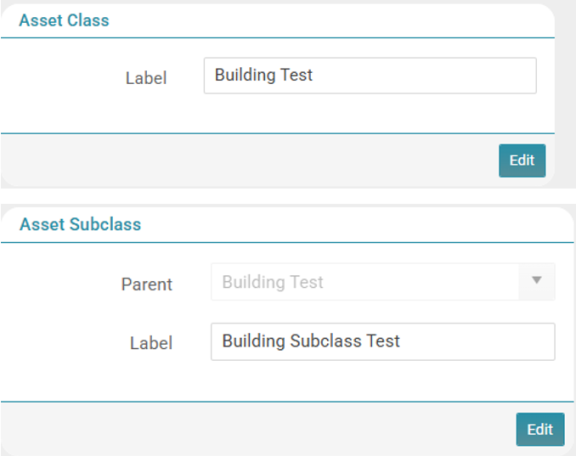
Task: Open the Parent dropdown arrow
Action: [537, 281]
